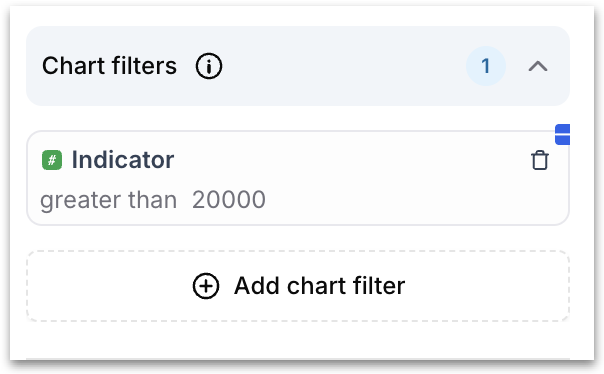Click the Add chart filter label text
The width and height of the screenshot is (604, 374).
319,286
